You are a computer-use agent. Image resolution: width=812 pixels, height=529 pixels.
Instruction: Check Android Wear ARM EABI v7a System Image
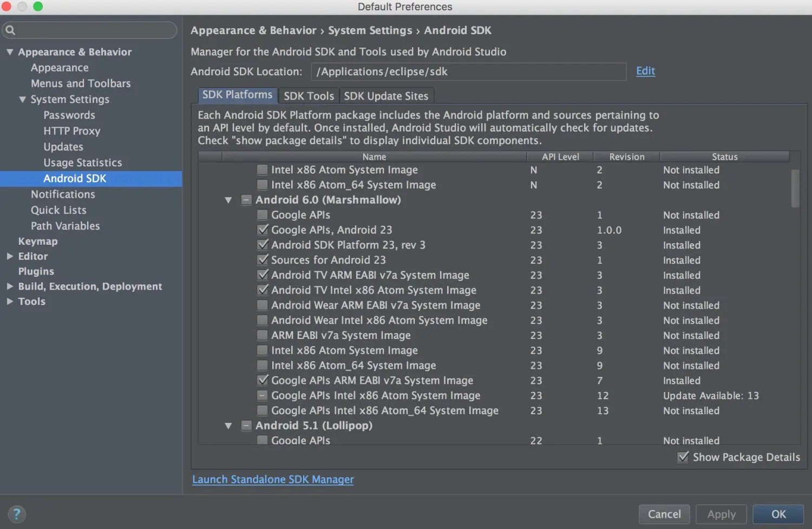click(262, 305)
